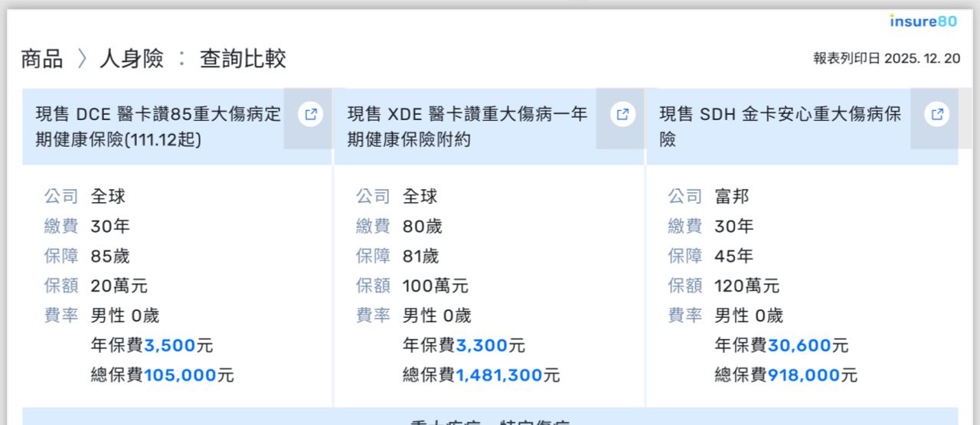Click the breadcrumb chevron after 商品
Image resolution: width=980 pixels, height=425 pixels.
[82, 59]
